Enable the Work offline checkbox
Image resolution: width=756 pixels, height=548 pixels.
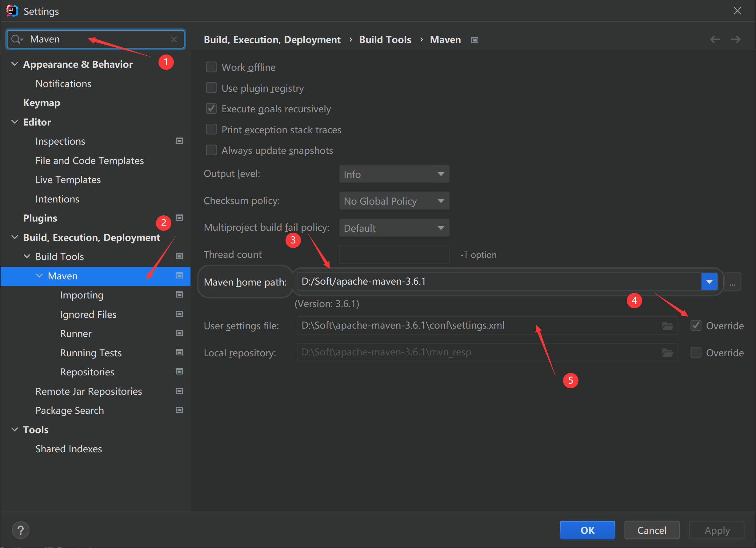point(211,67)
